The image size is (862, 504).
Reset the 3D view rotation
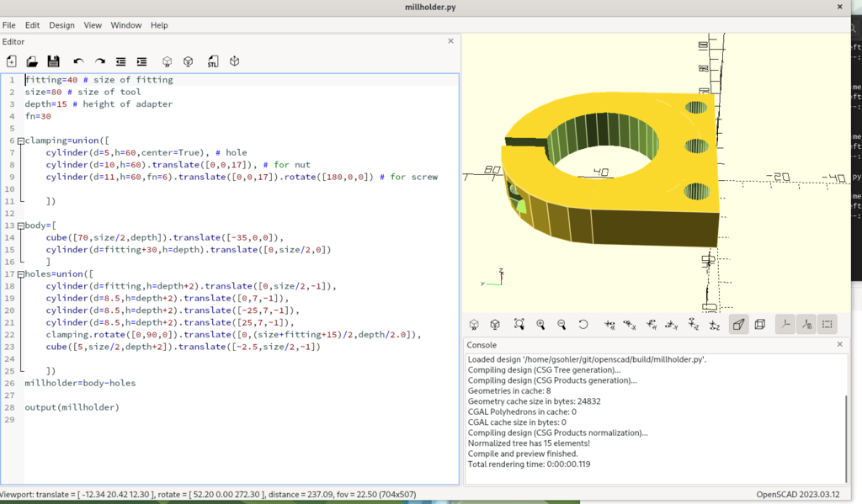tap(583, 325)
